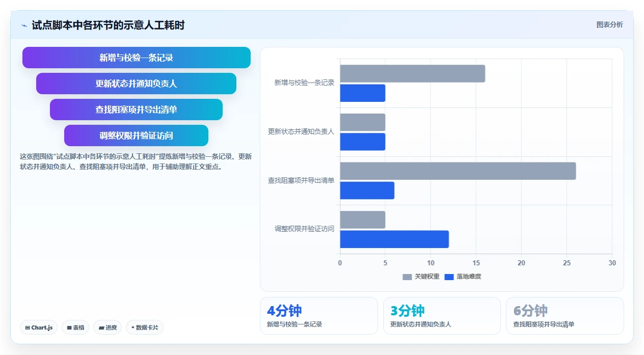Image resolution: width=644 pixels, height=355 pixels.
Task: Toggle the 落地难度 legend item
Action: (x=463, y=277)
